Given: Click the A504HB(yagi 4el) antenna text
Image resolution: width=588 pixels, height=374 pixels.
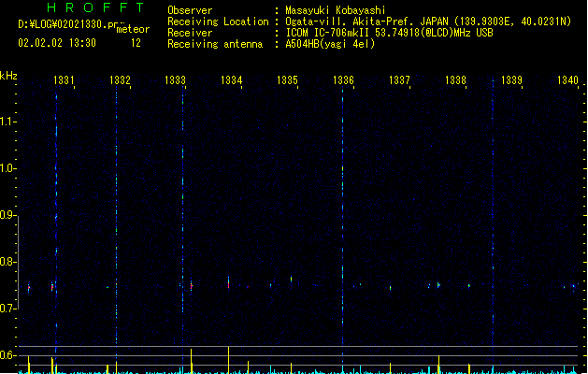Looking at the screenshot, I should [330, 44].
